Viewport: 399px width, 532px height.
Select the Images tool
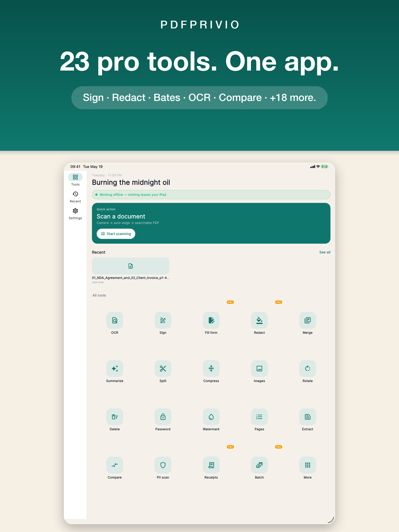coord(259,368)
